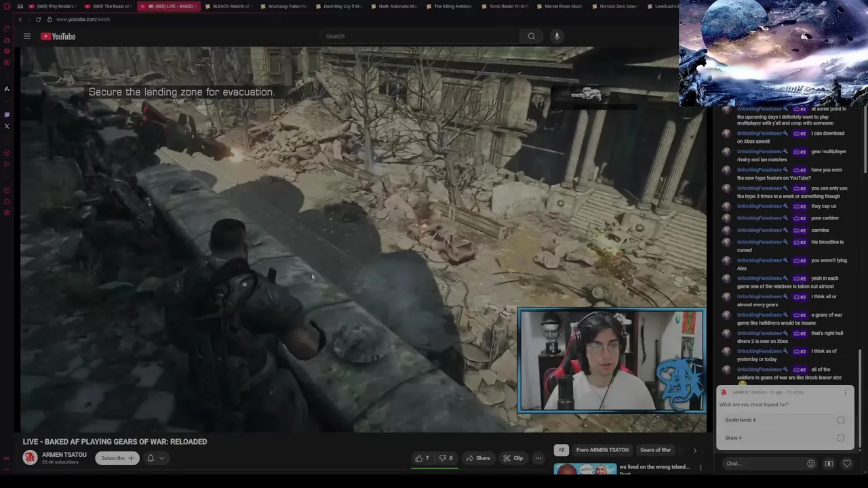Share the live stream
Screen dimensions: 868x488
click(477, 458)
